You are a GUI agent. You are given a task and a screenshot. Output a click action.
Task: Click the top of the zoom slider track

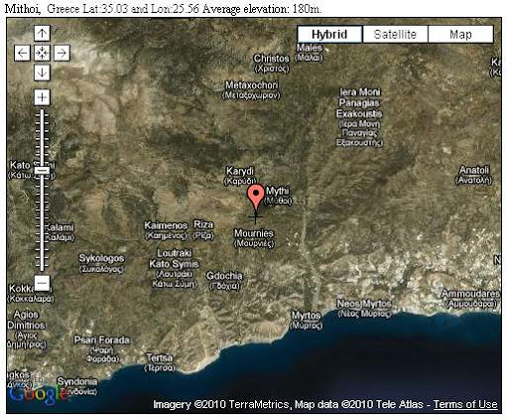(42, 112)
